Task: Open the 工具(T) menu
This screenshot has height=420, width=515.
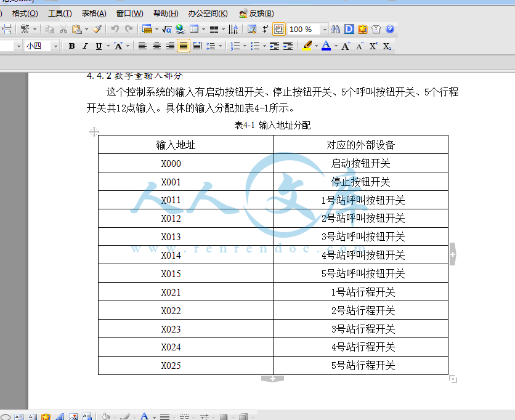Action: pos(60,14)
